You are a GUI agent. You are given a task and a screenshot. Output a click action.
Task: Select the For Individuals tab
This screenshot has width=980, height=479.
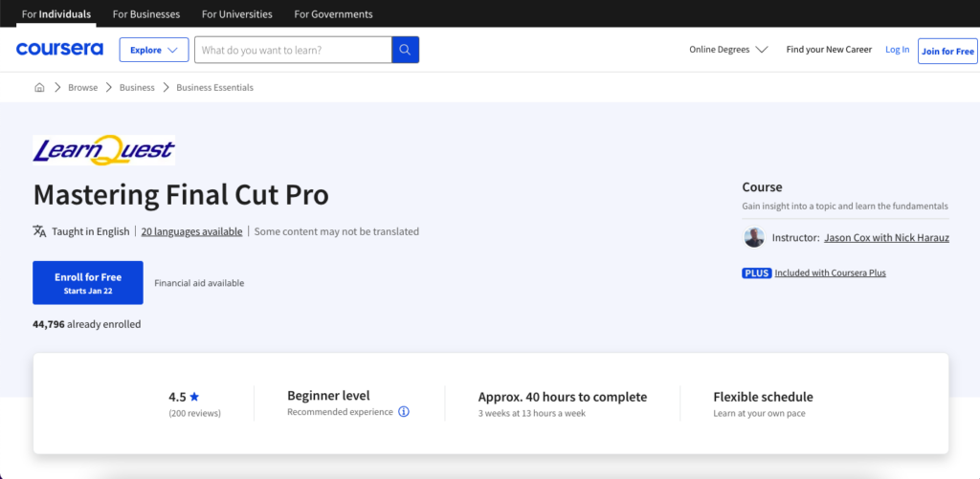56,13
